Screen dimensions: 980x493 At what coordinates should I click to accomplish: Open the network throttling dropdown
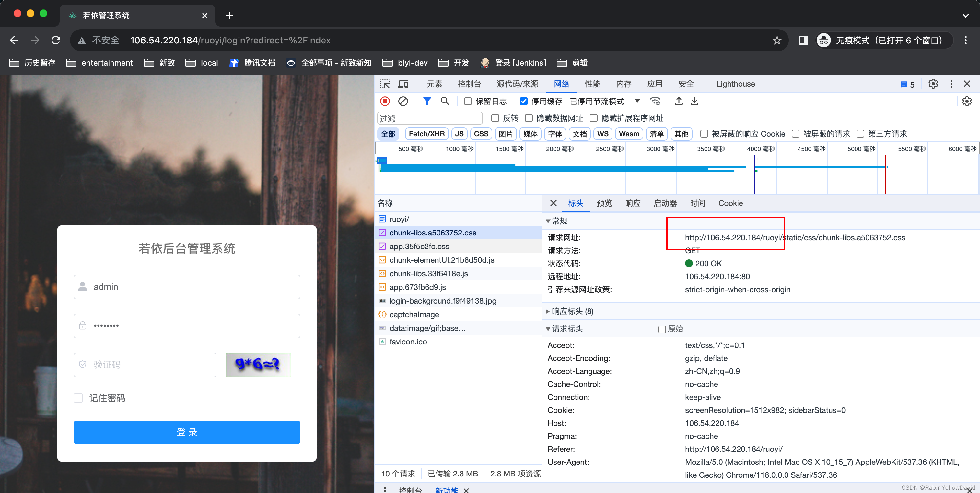click(637, 101)
